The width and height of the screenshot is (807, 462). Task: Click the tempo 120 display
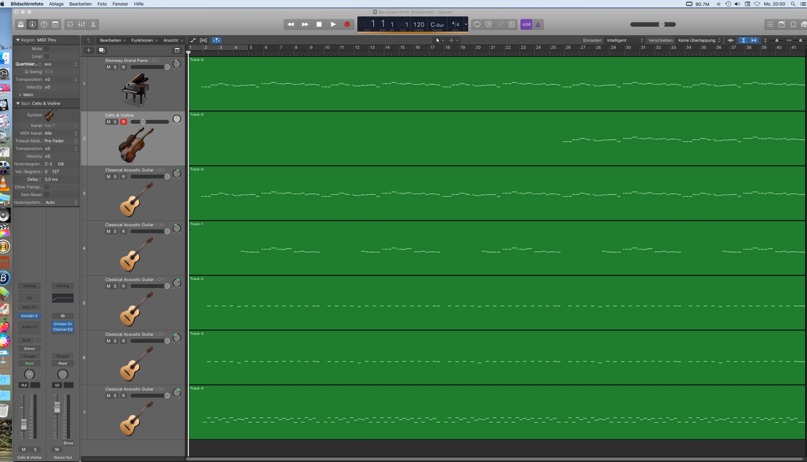click(x=419, y=24)
